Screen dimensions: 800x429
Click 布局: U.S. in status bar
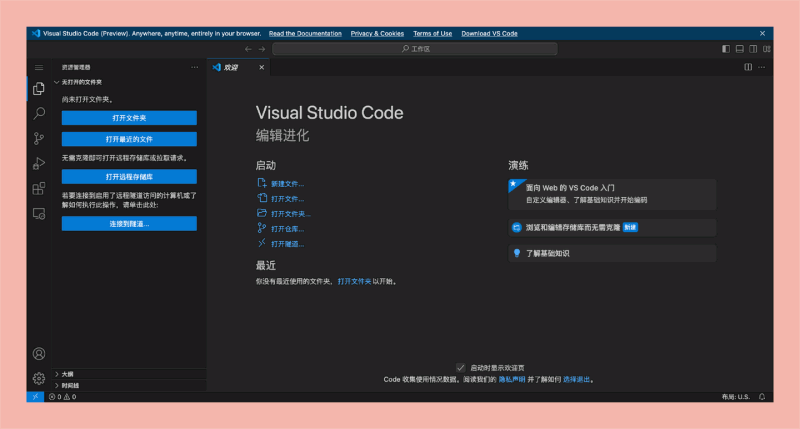point(736,396)
